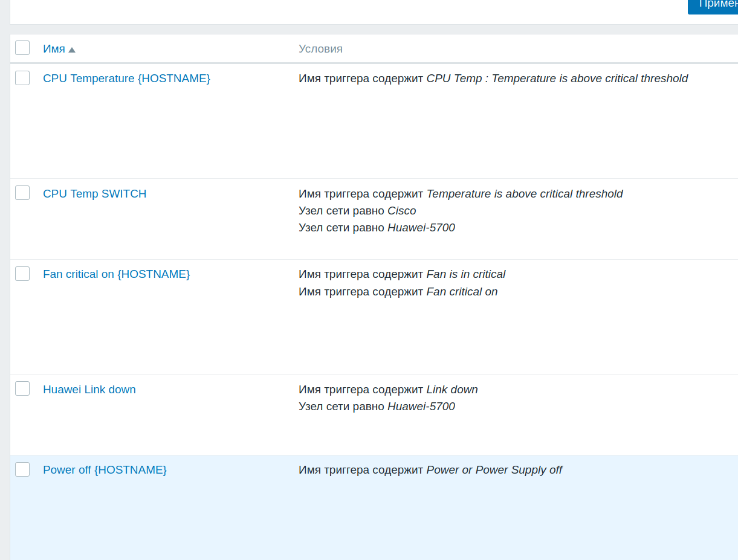Open Fan critical on {HOSTNAME} action link
738x560 pixels.
click(x=116, y=274)
